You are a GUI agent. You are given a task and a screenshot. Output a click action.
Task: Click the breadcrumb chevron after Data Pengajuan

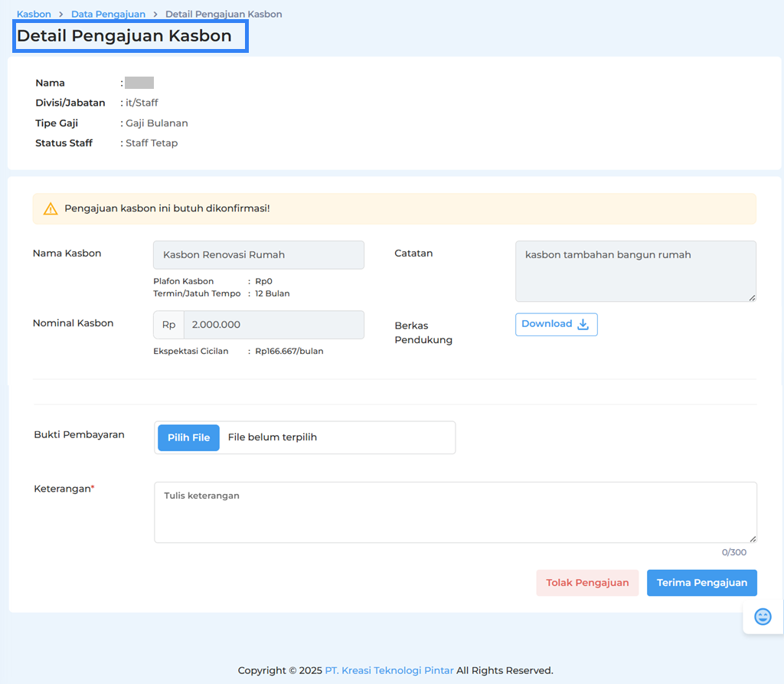[155, 15]
